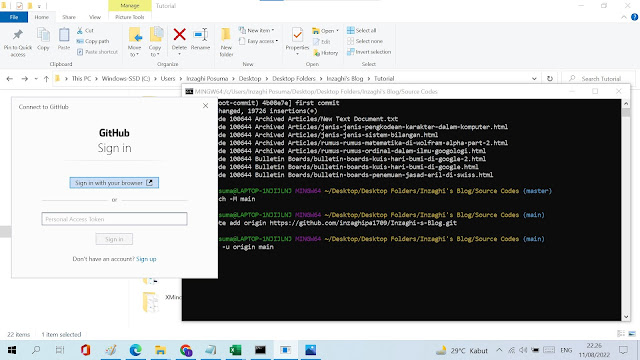Click the GitHub Sign in button
Viewport: 640px width, 360px height.
[x=114, y=239]
